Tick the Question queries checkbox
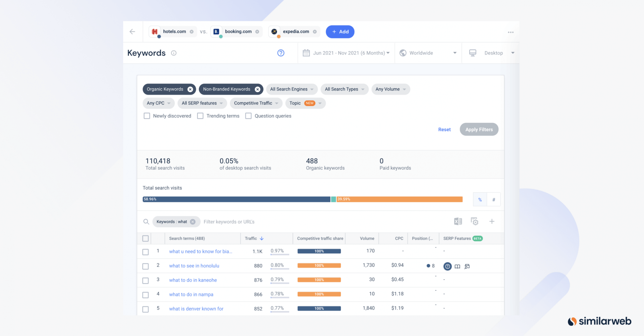Image resolution: width=644 pixels, height=336 pixels. coord(248,116)
